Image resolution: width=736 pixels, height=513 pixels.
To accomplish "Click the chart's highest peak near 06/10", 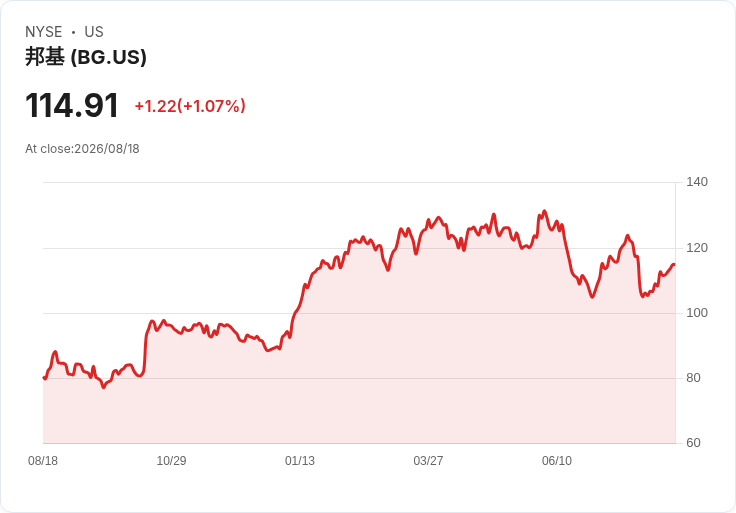I will [x=544, y=211].
